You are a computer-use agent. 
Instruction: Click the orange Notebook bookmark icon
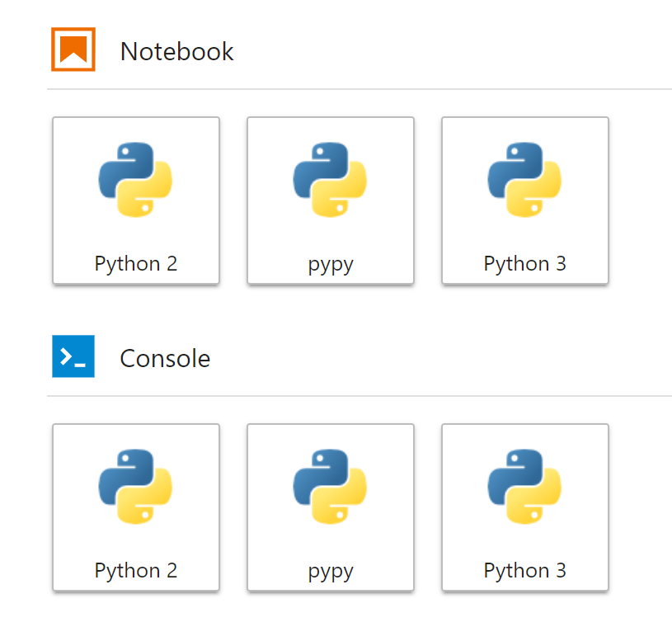(x=73, y=50)
